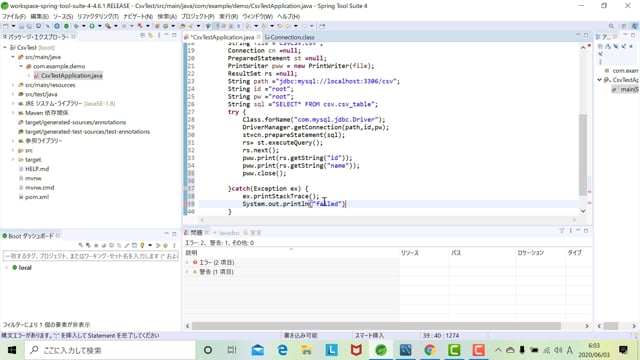The height and width of the screenshot is (360, 640).
Task: Open the 編集(E) menu
Action: pos(39,16)
